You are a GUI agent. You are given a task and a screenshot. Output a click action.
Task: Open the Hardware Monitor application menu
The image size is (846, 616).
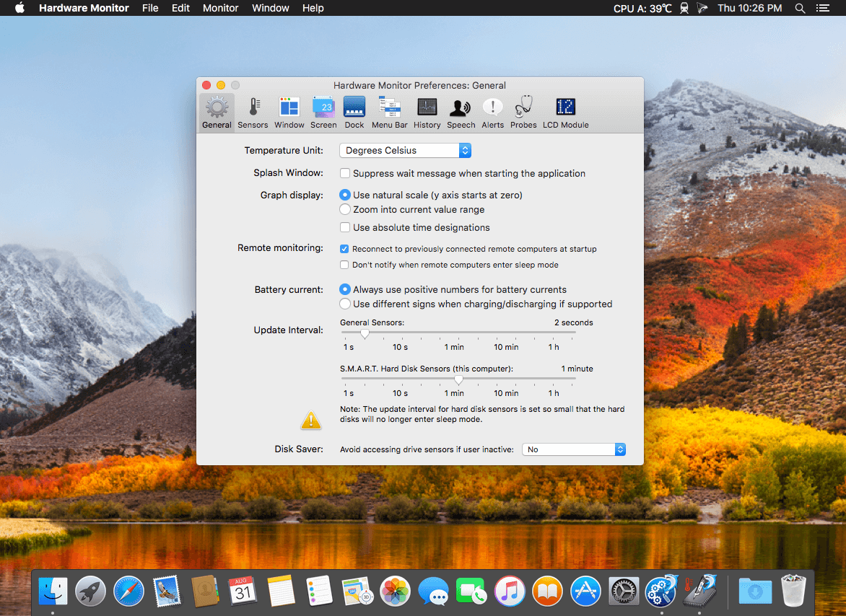[x=84, y=8]
